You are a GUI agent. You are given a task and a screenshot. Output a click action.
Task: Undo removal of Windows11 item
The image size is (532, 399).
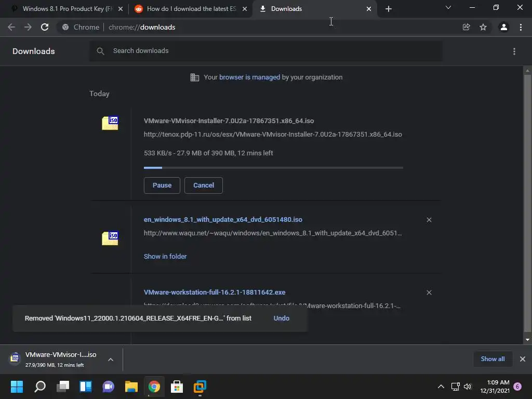pos(281,318)
